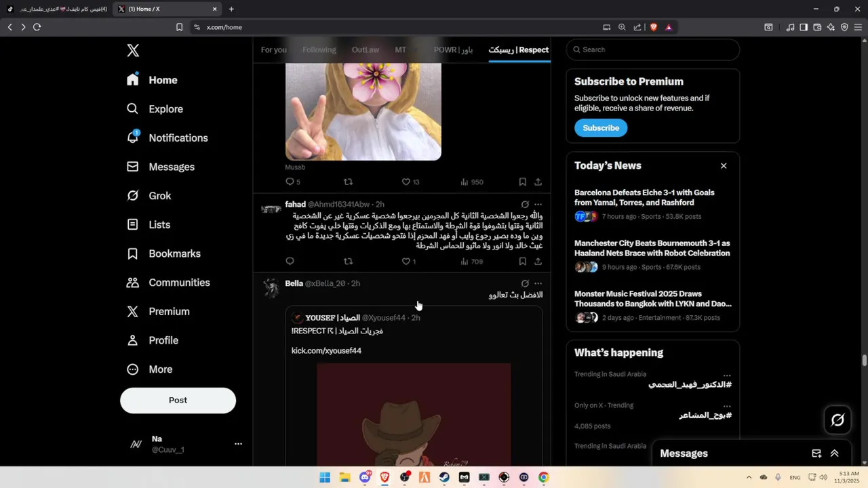Open the Na @Cuuv_1 account avatar

coord(136,445)
